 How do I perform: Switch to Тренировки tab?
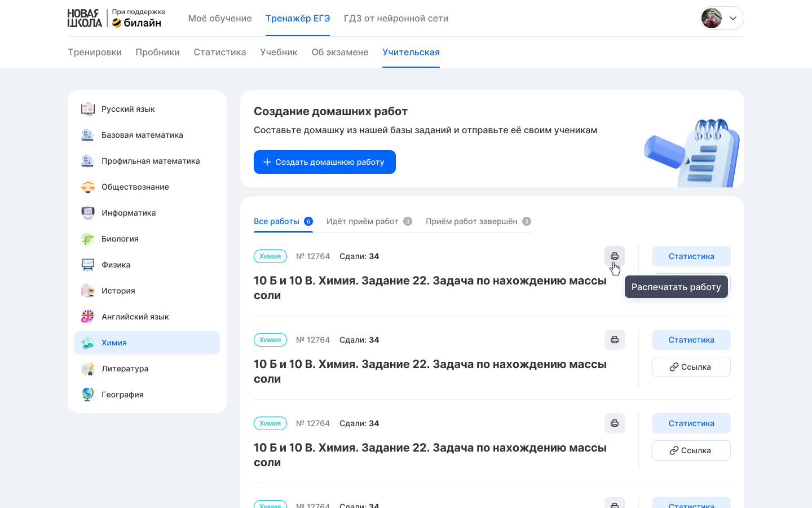[95, 52]
